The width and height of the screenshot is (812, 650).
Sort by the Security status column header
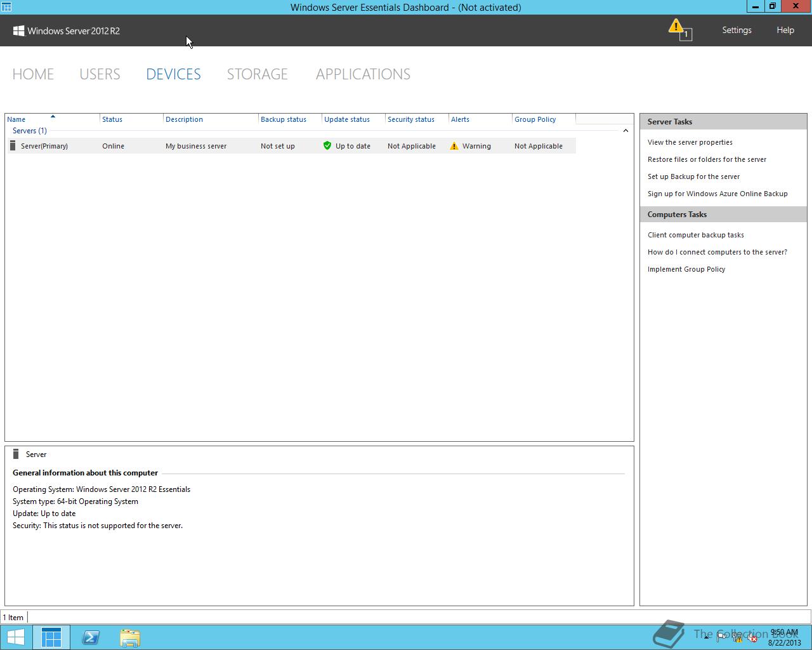(x=417, y=119)
